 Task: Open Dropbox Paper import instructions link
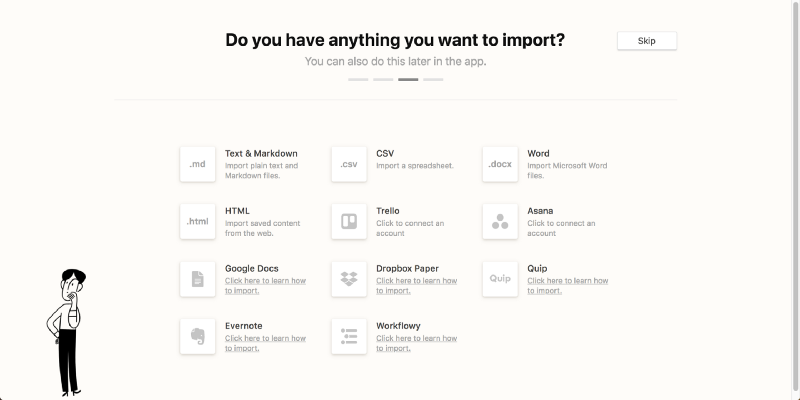pos(416,286)
